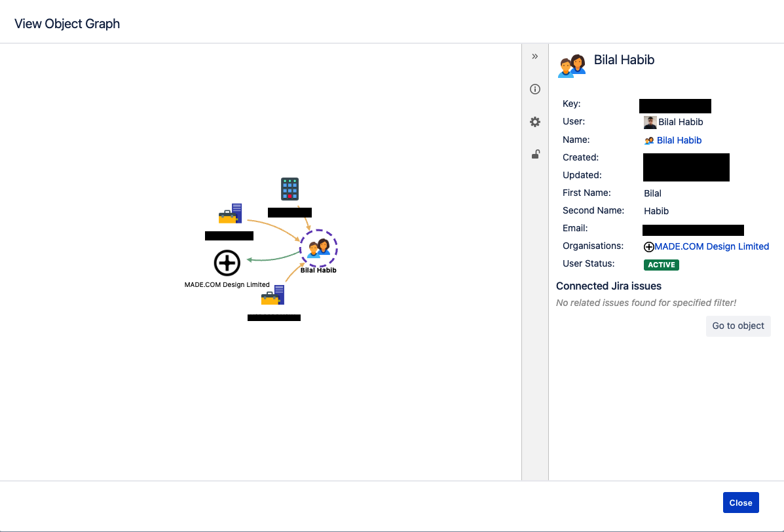Viewport: 784px width, 532px height.
Task: Click the upper briefcase building node
Action: (x=230, y=214)
